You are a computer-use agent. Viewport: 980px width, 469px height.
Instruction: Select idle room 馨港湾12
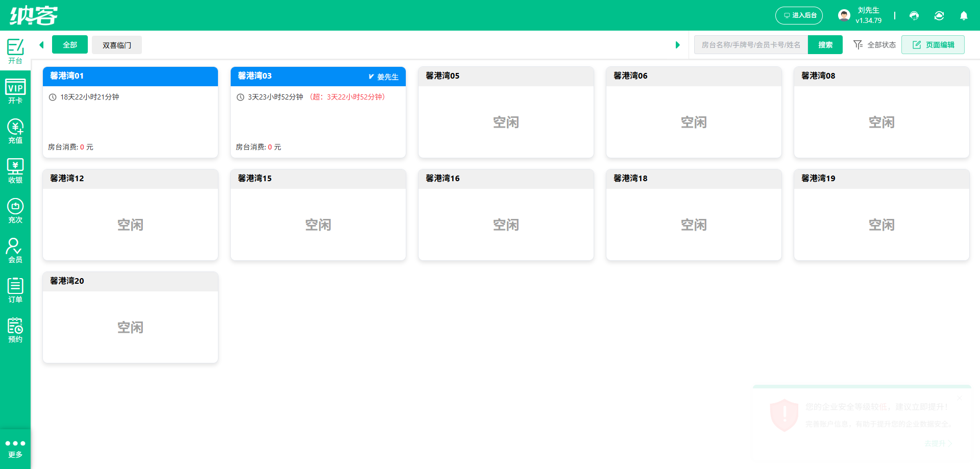[130, 215]
